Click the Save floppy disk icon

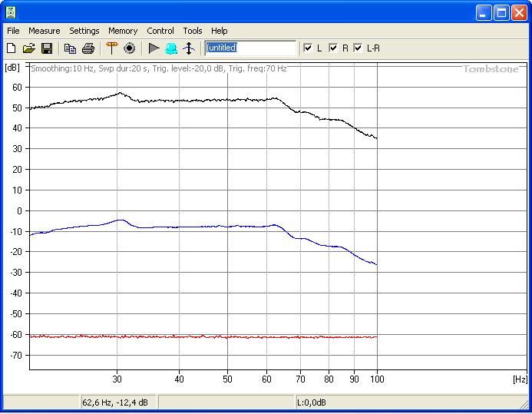pyautogui.click(x=47, y=48)
